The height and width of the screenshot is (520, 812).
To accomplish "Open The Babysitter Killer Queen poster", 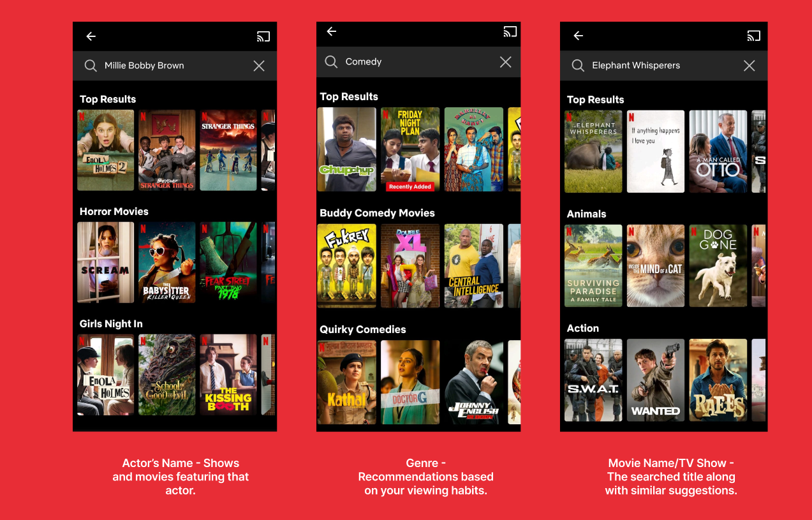I will point(167,262).
